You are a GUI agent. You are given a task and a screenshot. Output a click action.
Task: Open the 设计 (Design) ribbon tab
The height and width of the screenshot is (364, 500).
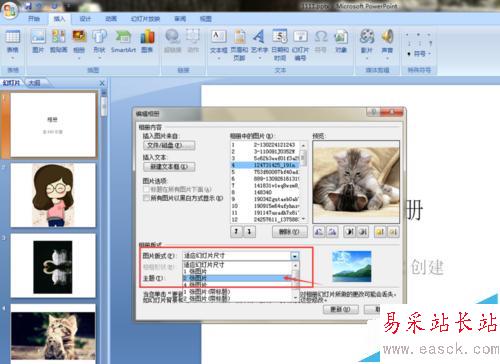tap(85, 19)
